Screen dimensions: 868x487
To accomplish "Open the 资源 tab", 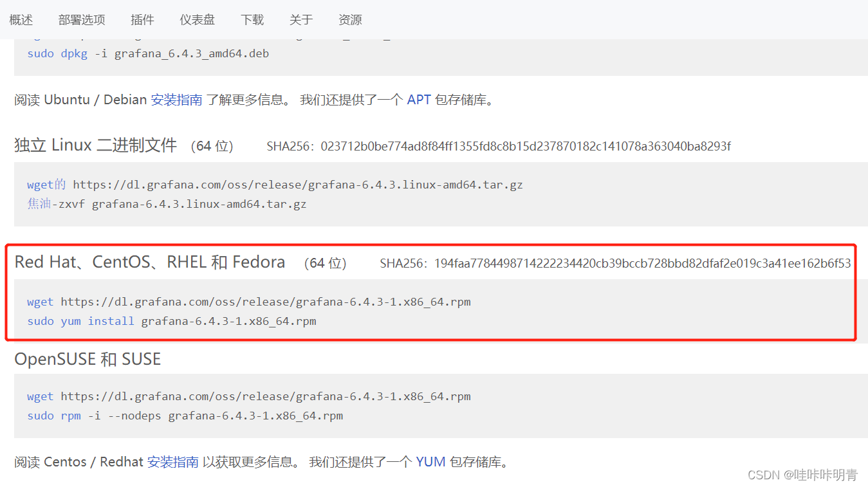I will [350, 20].
